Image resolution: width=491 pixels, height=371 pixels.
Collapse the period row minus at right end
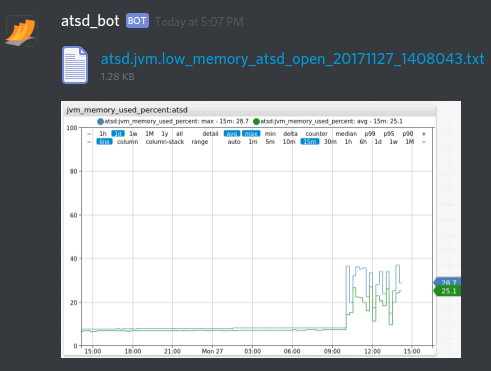[424, 142]
